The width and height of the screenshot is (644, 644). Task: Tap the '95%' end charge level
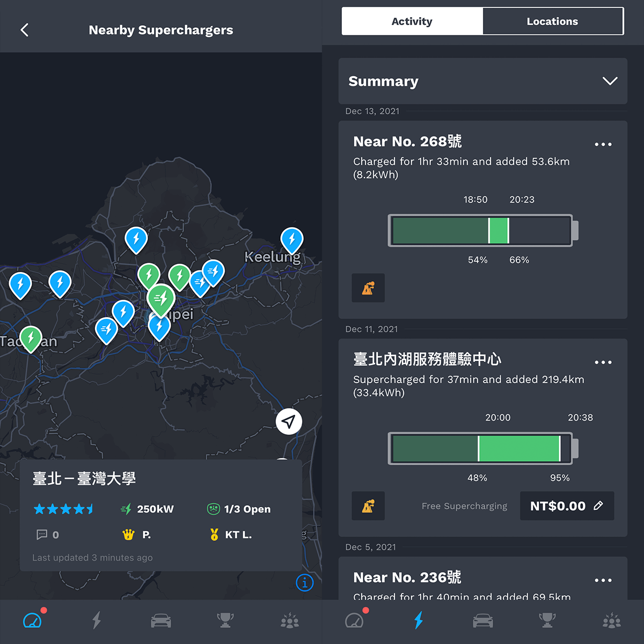[560, 478]
